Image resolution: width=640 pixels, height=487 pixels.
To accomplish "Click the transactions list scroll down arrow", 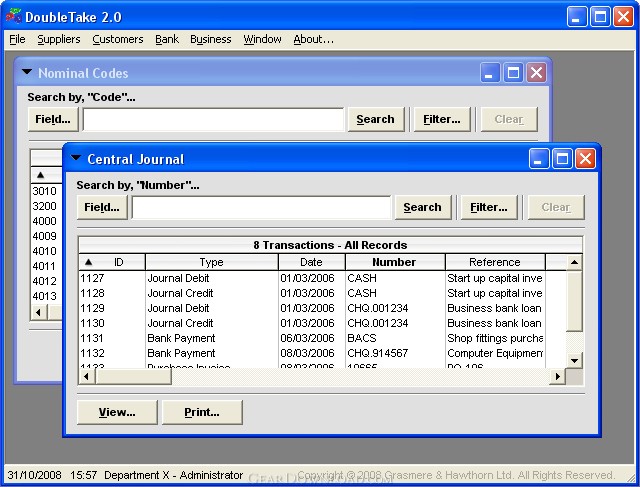I will [574, 360].
